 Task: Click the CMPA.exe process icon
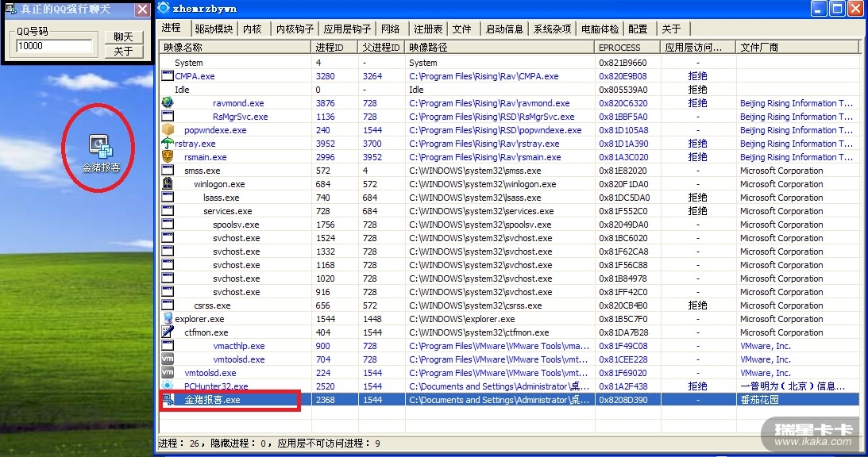168,76
